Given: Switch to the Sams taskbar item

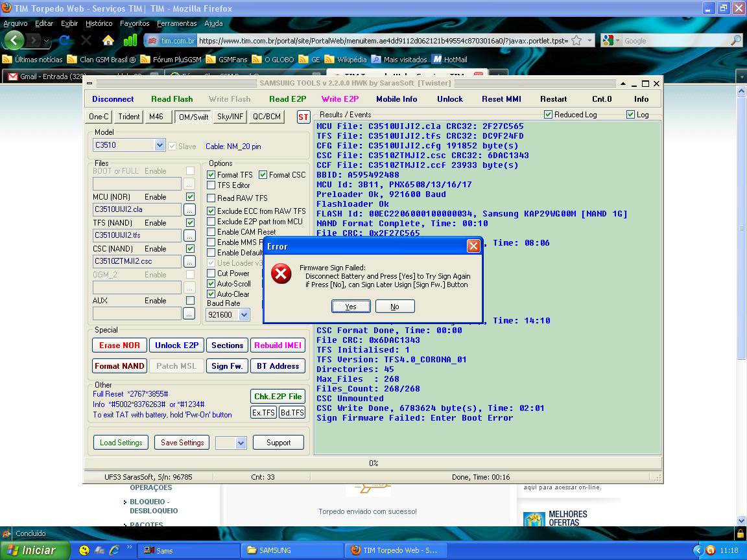Looking at the screenshot, I should 189,550.
